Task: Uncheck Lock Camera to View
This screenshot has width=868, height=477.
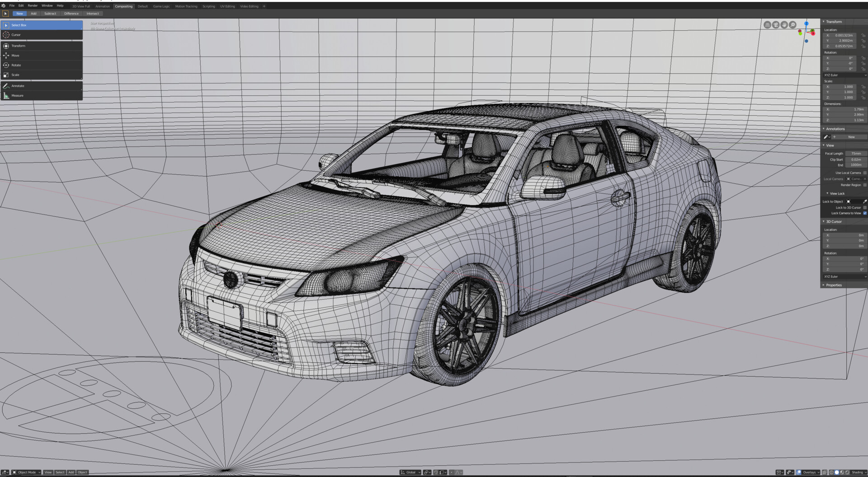Action: coord(865,213)
